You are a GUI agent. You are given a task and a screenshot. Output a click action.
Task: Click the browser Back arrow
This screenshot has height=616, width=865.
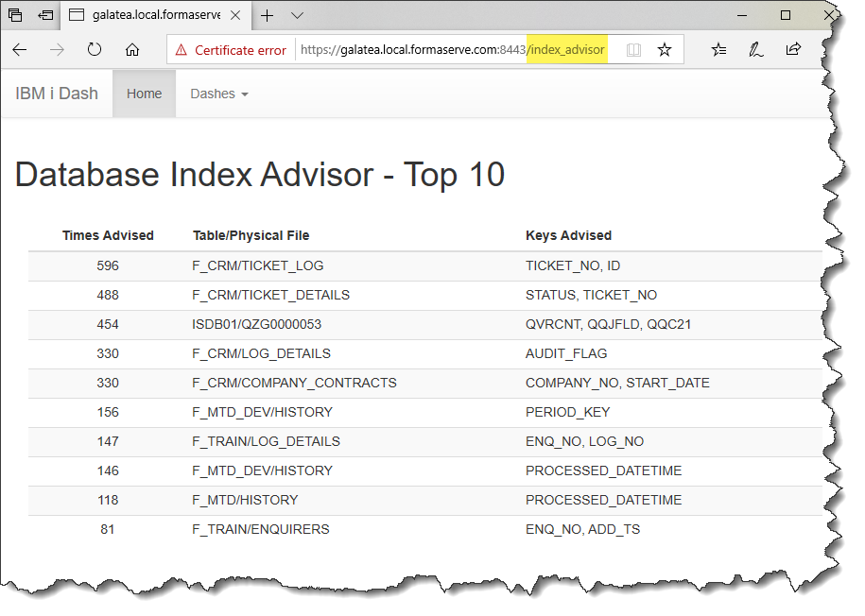[x=19, y=50]
